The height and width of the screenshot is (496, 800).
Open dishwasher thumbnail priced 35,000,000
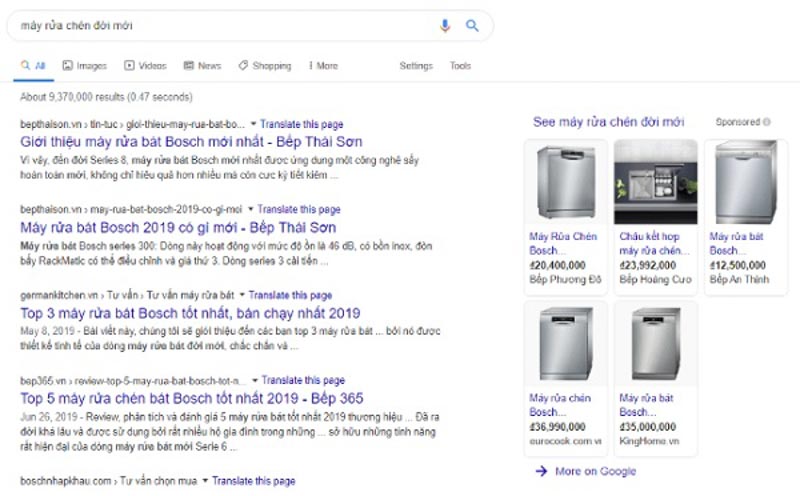[x=656, y=343]
